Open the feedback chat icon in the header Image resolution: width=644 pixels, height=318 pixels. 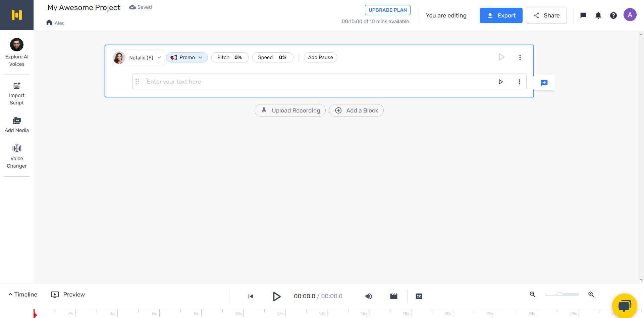click(x=583, y=15)
